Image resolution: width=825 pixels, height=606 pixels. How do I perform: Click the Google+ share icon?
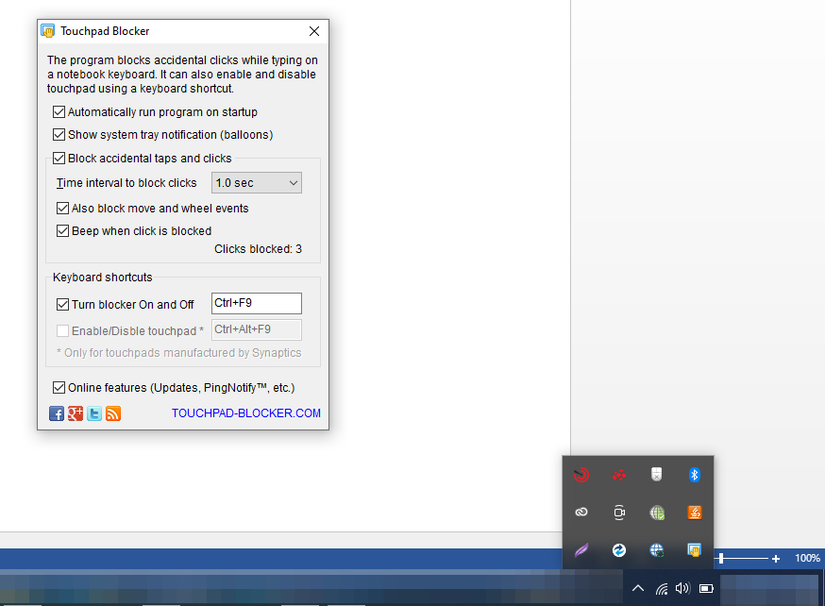pos(75,413)
